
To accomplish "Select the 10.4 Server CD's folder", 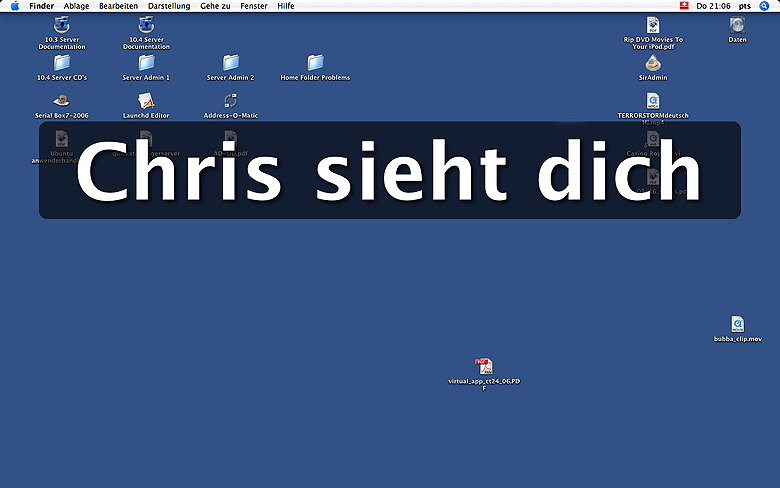I will 62,62.
